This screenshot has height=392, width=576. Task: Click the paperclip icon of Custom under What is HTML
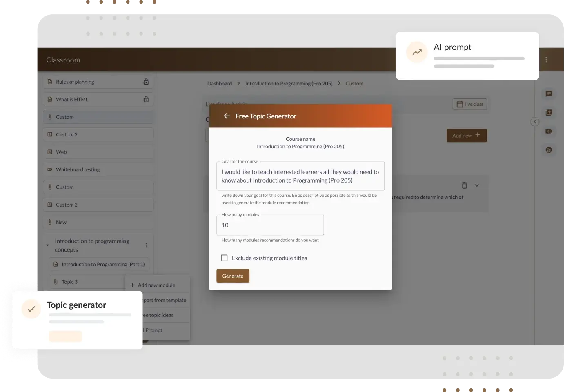point(50,117)
